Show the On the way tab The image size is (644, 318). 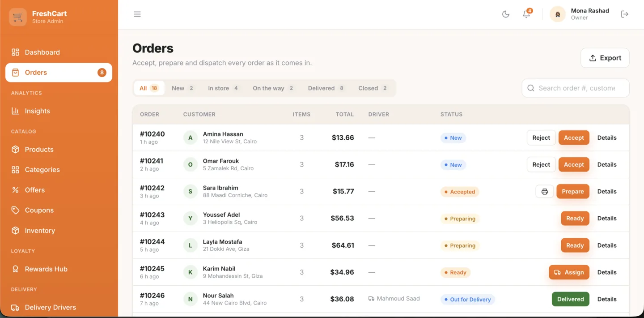[x=273, y=88]
